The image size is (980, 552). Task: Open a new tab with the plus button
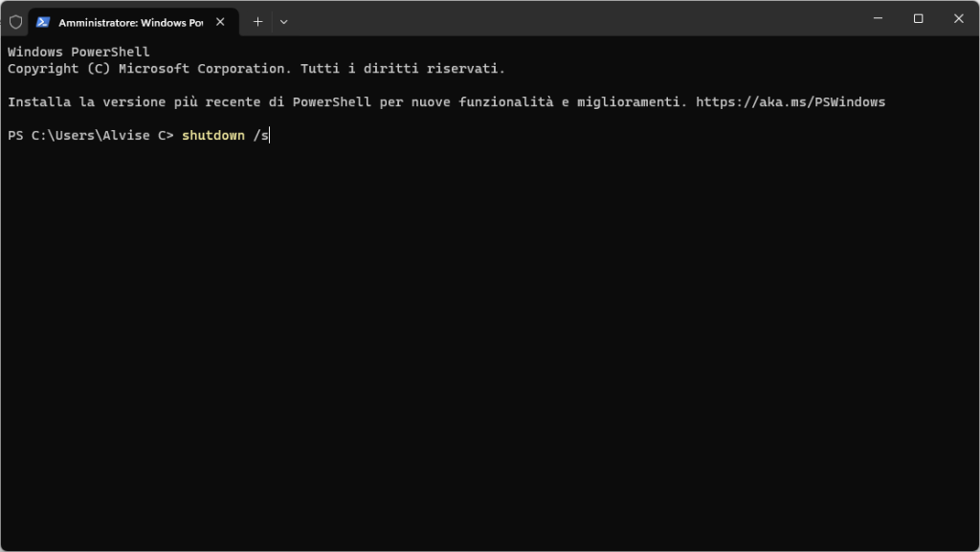pyautogui.click(x=257, y=21)
